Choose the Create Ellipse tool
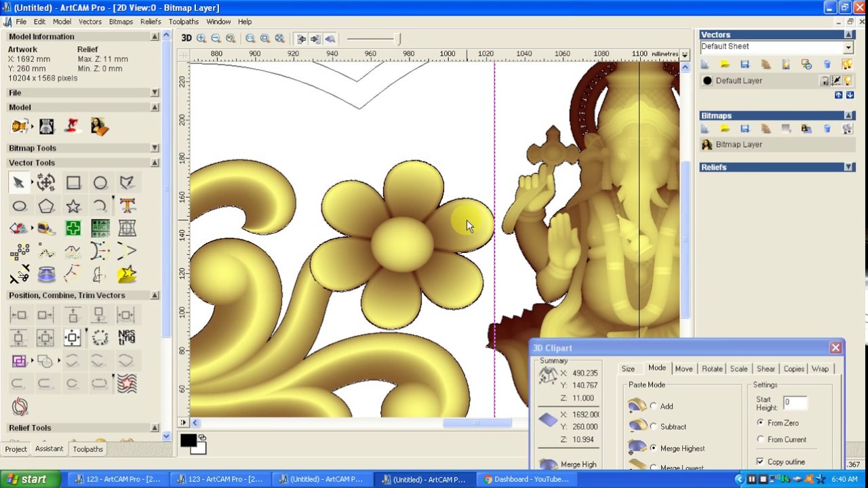 coord(19,205)
